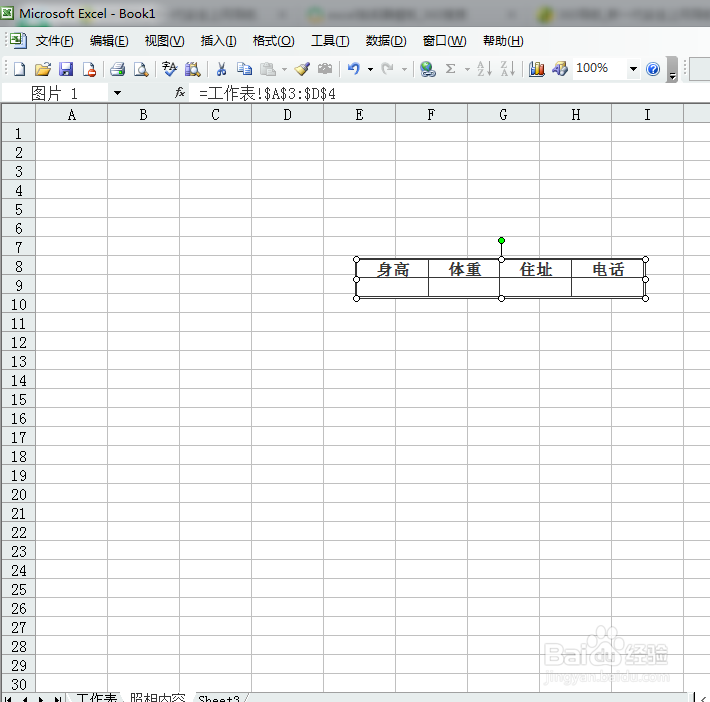Click the Redo arrow icon
This screenshot has height=702, width=710.
(388, 69)
